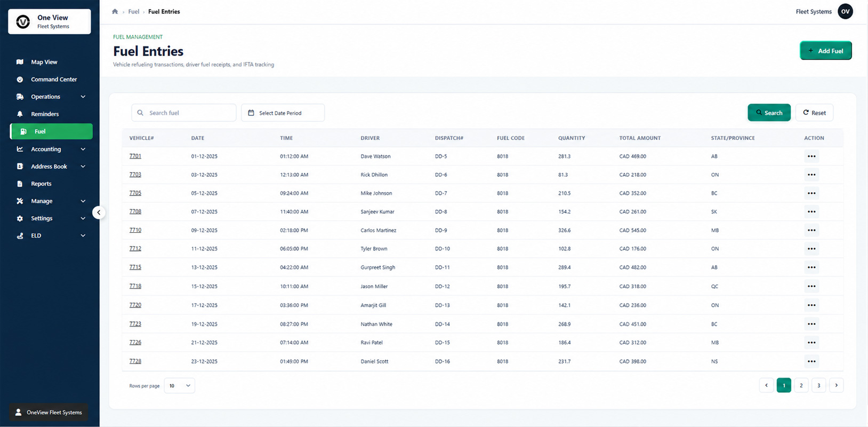Viewport: 868px width, 427px height.
Task: Open action menu for vehicle 7718
Action: pyautogui.click(x=811, y=286)
